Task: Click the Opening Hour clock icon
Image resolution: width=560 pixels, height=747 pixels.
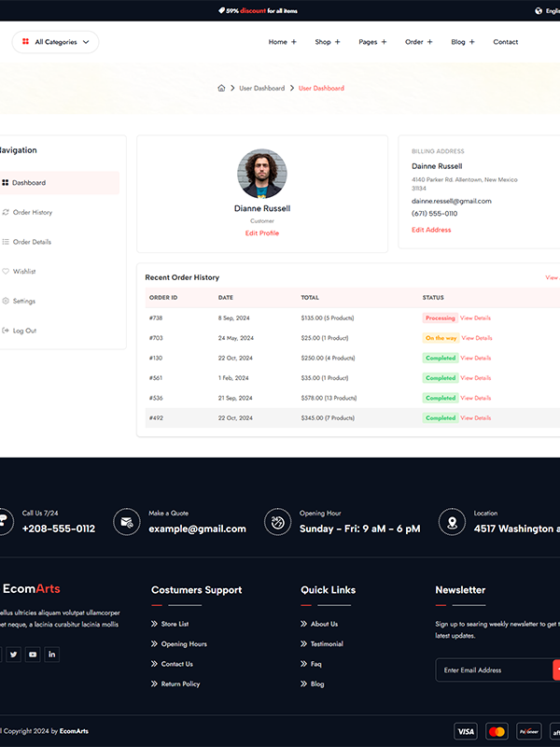Action: click(277, 522)
